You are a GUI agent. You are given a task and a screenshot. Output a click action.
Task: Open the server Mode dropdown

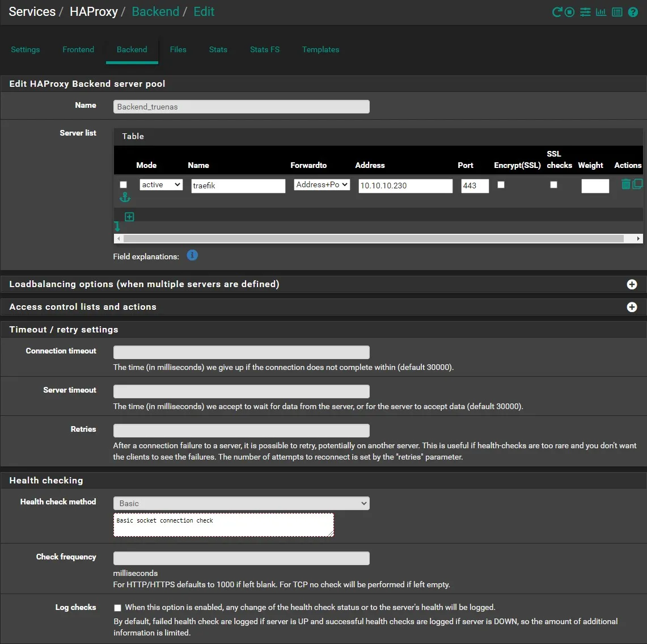(x=160, y=184)
